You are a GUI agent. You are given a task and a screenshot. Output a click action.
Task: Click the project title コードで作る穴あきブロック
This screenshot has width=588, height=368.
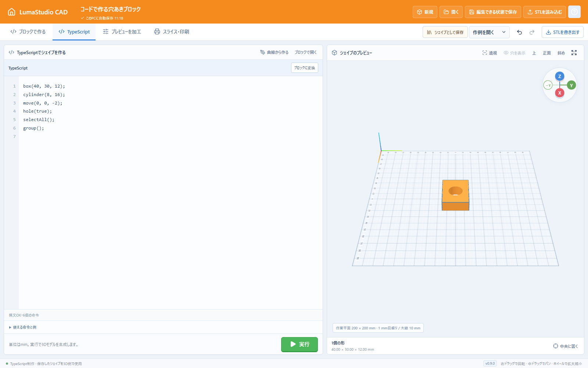click(111, 9)
